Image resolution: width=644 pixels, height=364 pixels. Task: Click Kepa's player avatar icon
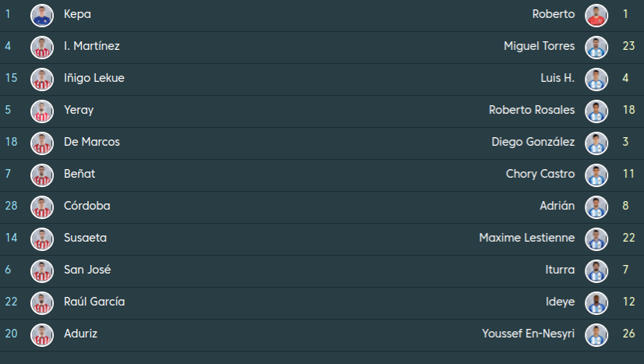click(x=41, y=15)
